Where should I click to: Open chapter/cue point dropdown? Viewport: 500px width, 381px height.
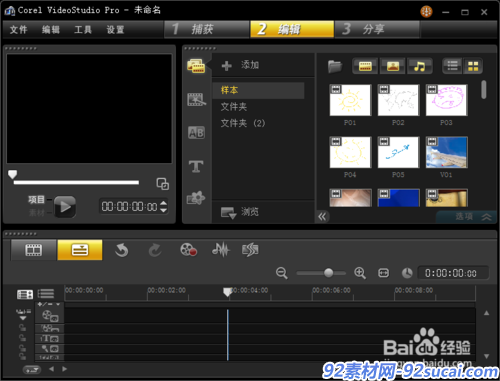pyautogui.click(x=49, y=304)
